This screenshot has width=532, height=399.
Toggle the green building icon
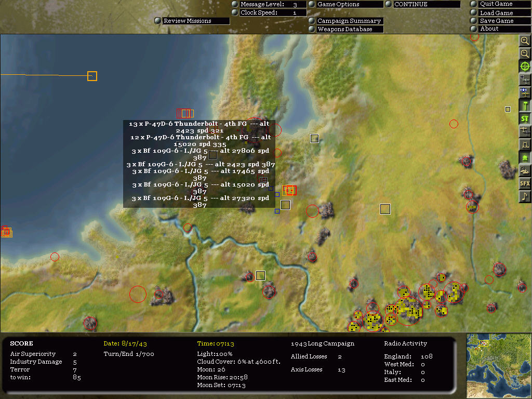tap(525, 157)
